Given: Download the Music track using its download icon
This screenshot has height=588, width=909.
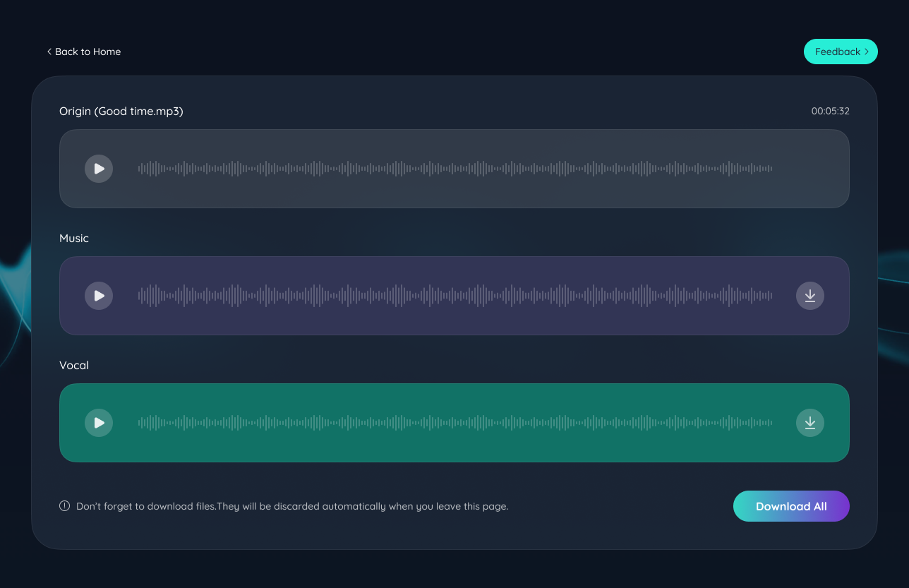Looking at the screenshot, I should (x=809, y=296).
